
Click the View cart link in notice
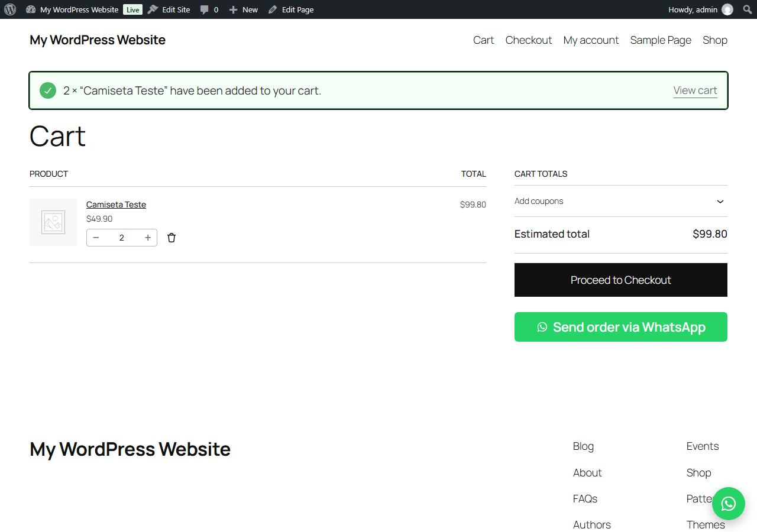pos(695,90)
